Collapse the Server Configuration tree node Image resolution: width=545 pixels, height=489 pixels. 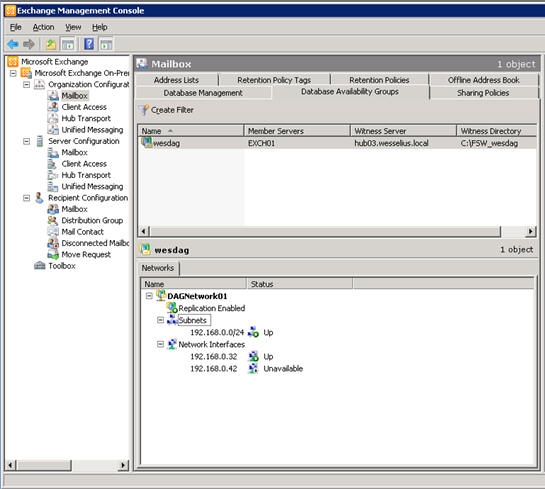pyautogui.click(x=26, y=141)
